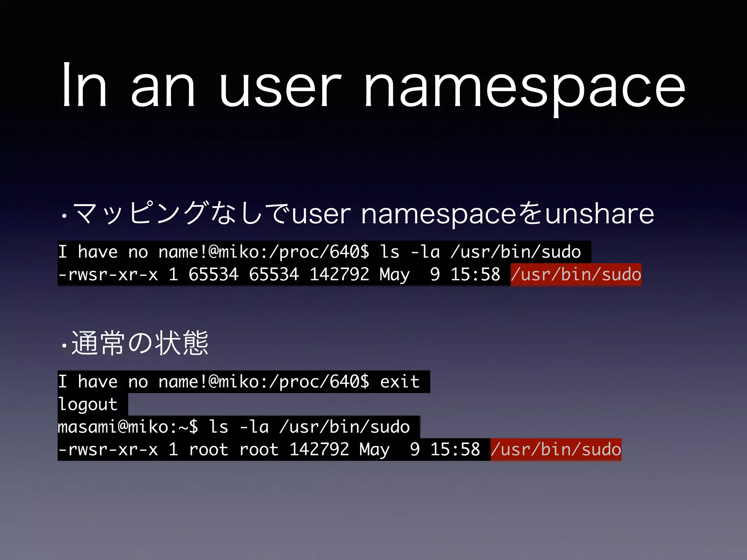Image resolution: width=747 pixels, height=560 pixels.
Task: Click the red highlighted /usr/bin/sudo after 65534 line
Action: pos(576,275)
